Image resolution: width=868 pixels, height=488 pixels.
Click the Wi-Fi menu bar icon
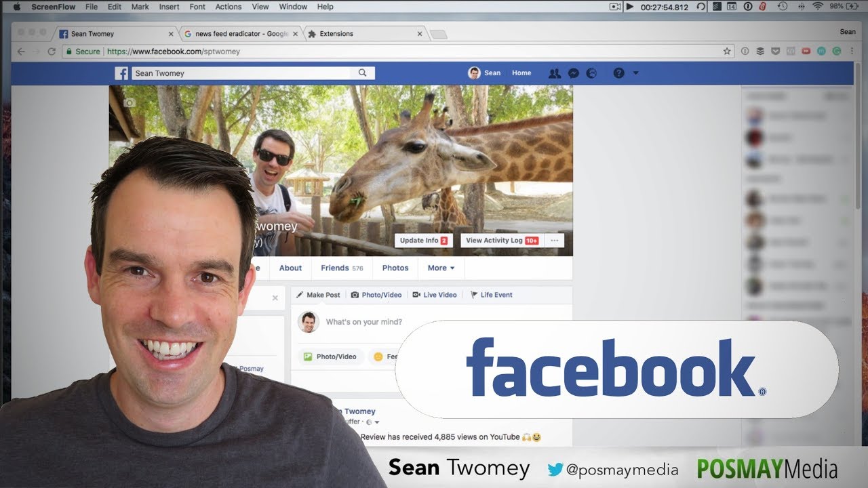tap(817, 7)
